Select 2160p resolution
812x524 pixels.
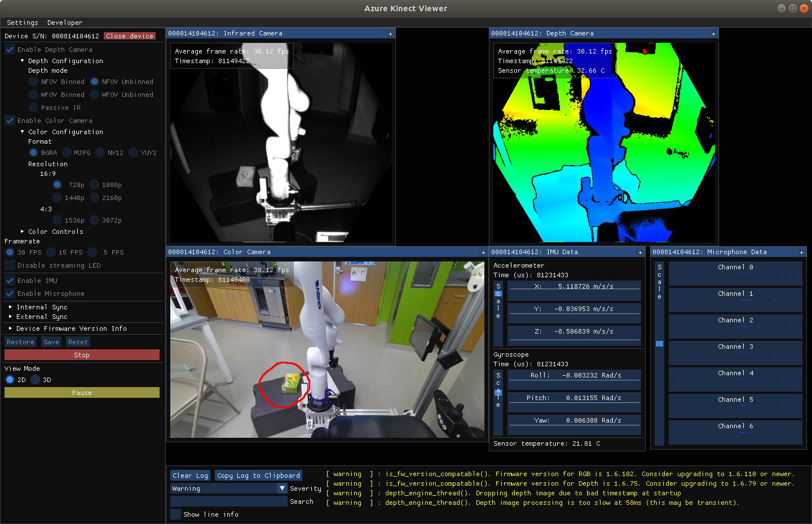(x=95, y=198)
